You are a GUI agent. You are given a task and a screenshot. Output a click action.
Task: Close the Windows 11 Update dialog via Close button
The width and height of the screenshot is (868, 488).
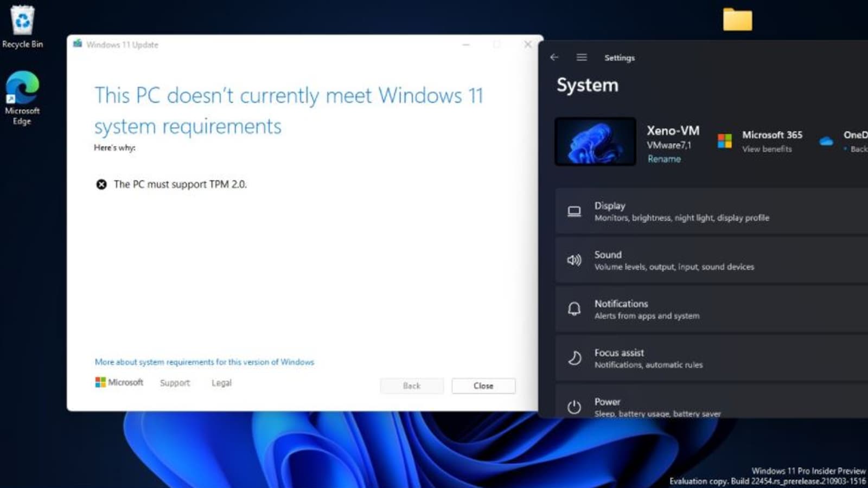(x=483, y=386)
